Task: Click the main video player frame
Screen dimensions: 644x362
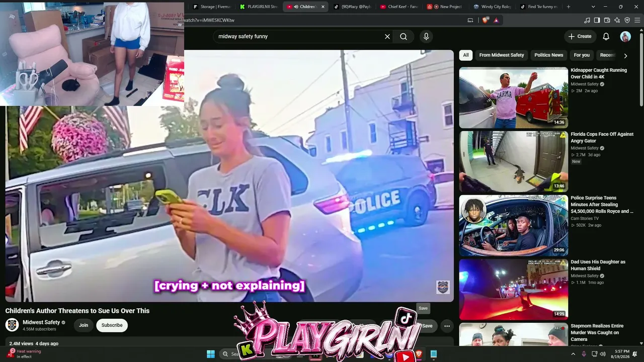Action: (229, 175)
